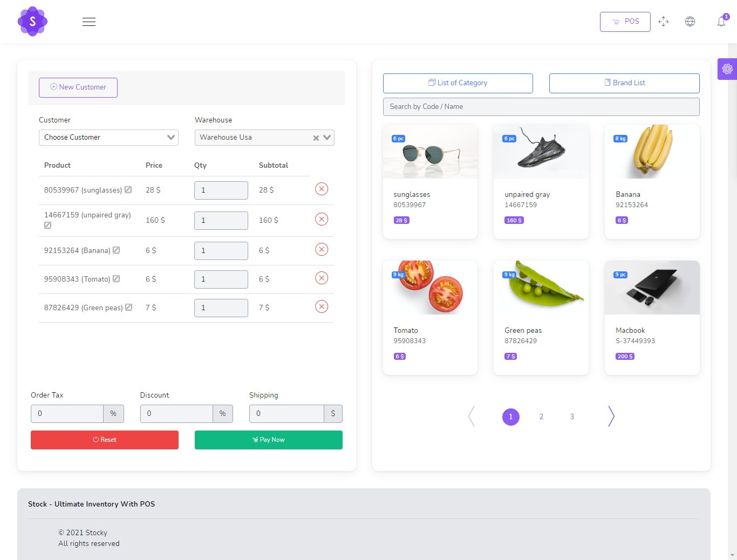This screenshot has width=737, height=560.
Task: Click the green Pay Now button
Action: 268,440
